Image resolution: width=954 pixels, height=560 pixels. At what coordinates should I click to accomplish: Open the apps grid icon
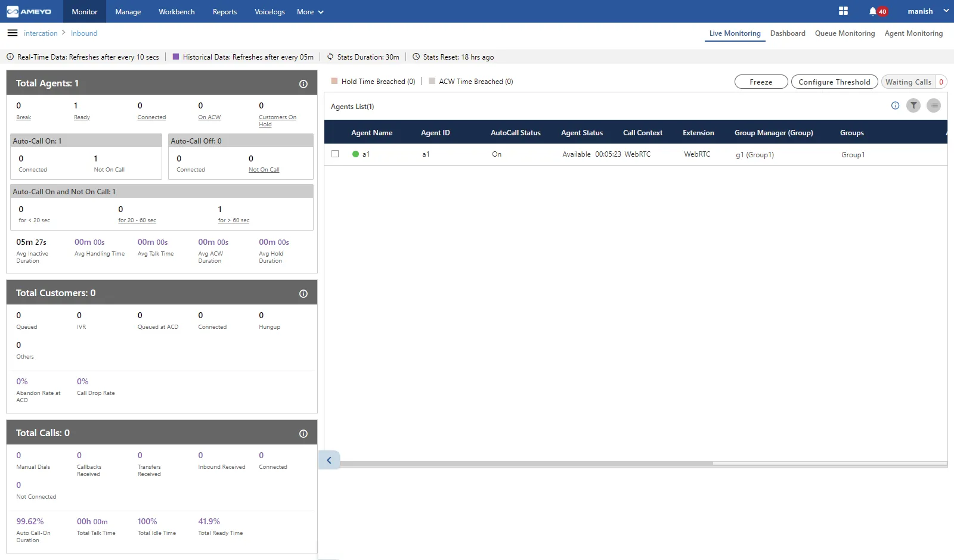(x=843, y=11)
